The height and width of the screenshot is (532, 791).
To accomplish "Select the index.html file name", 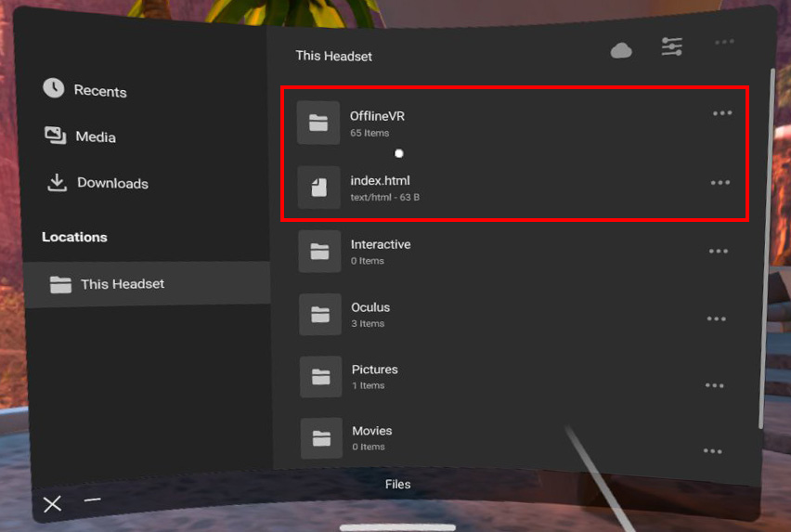I will (x=381, y=180).
